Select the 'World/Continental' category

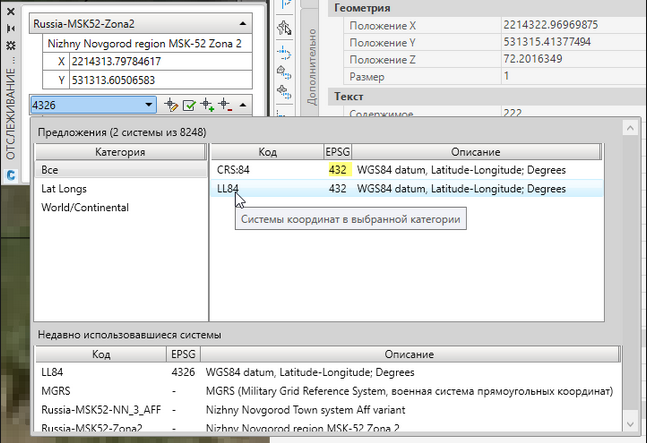pos(84,207)
